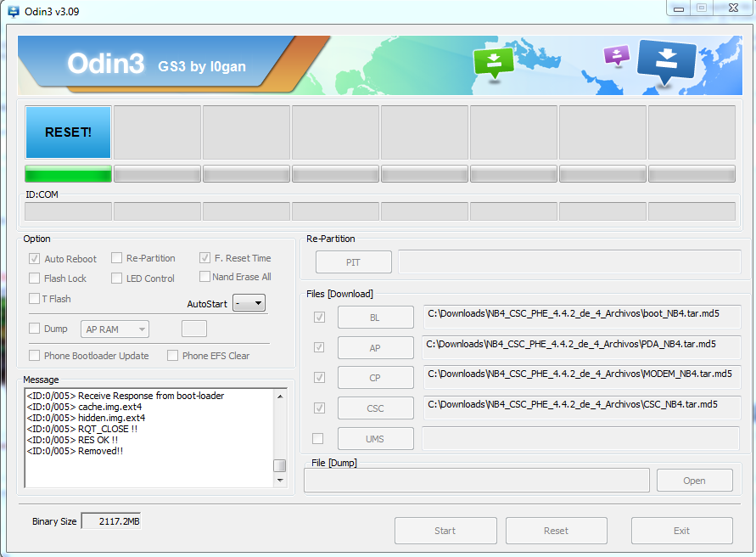Click the Odin3 app icon in the title bar
756x557 pixels.
(x=14, y=11)
